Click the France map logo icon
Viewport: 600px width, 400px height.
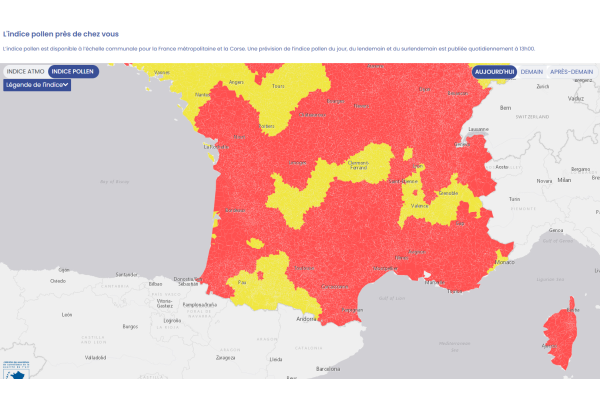(15, 368)
